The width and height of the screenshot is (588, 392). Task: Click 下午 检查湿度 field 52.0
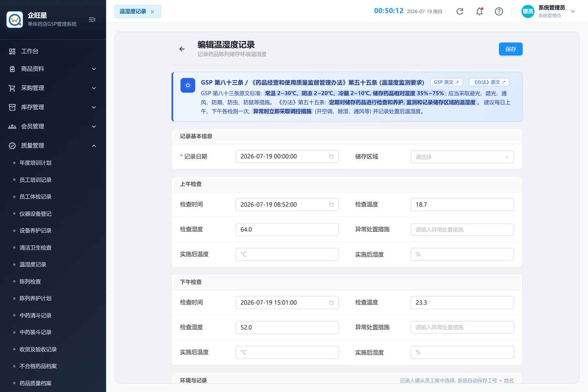(287, 327)
